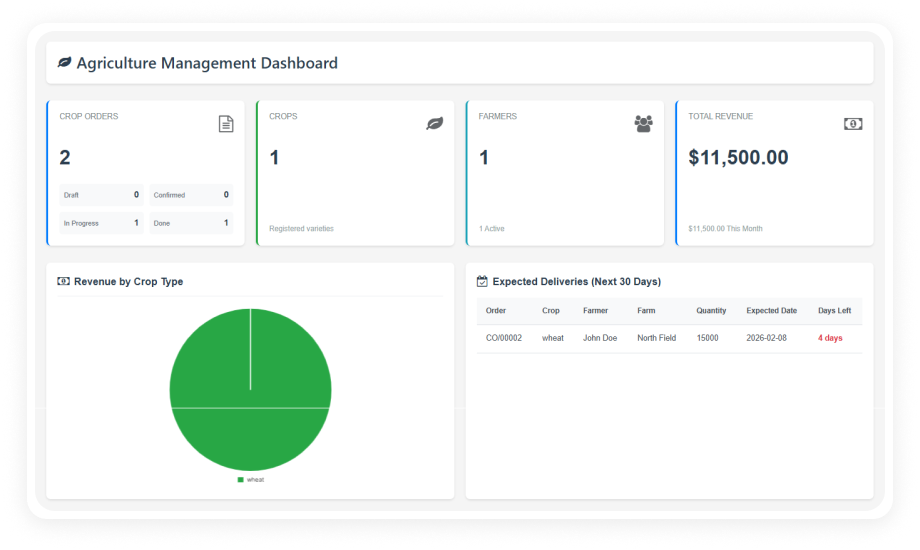920x550 pixels.
Task: Click the Expected Deliveries (Next 30 Days) heading
Action: [x=577, y=282]
